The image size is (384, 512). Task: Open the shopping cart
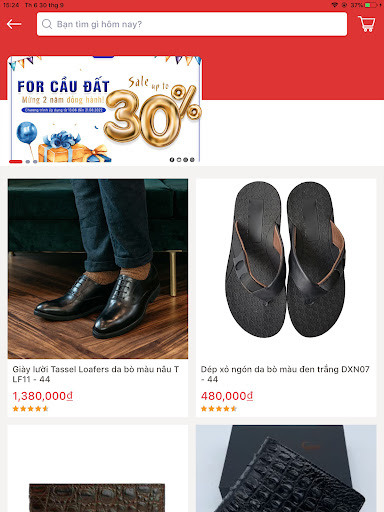[367, 24]
